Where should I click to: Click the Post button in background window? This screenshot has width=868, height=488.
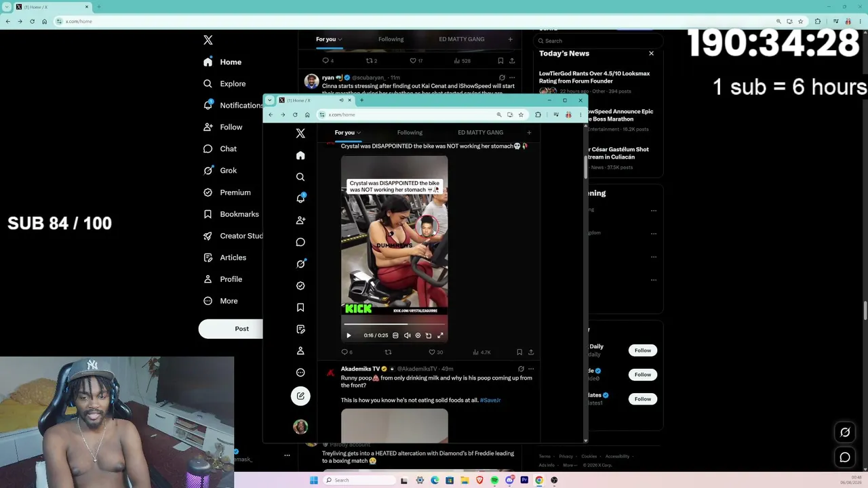(x=231, y=329)
